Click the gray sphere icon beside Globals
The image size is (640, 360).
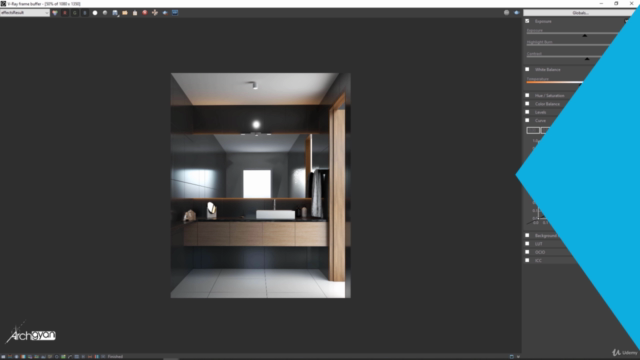pyautogui.click(x=507, y=13)
